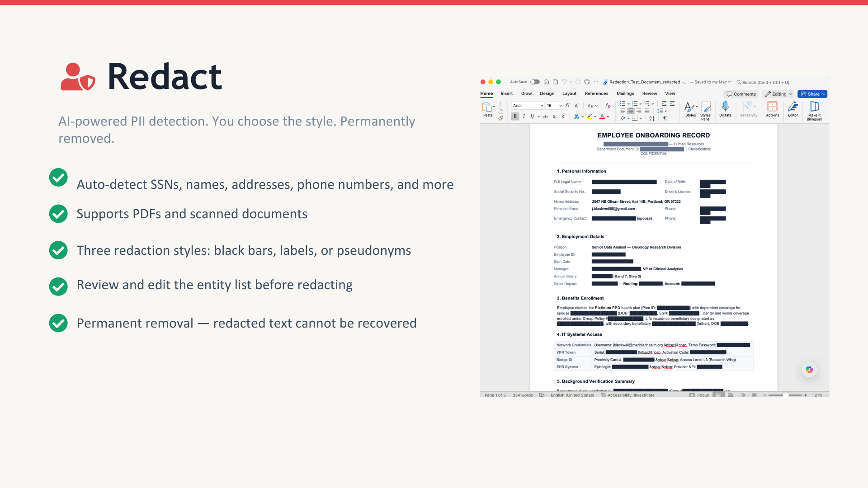
Task: Click the print icon in title bar
Action: (587, 82)
